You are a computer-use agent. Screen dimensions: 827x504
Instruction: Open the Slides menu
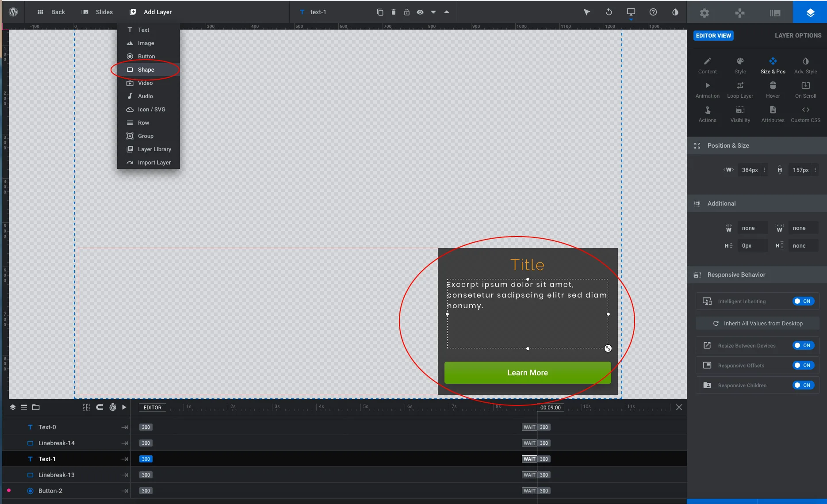click(x=97, y=12)
